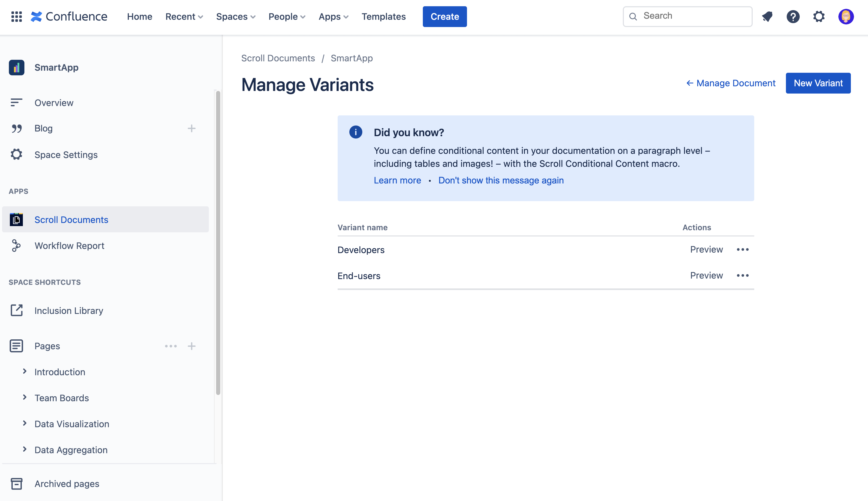Click the notifications bell icon
This screenshot has width=868, height=501.
(767, 17)
